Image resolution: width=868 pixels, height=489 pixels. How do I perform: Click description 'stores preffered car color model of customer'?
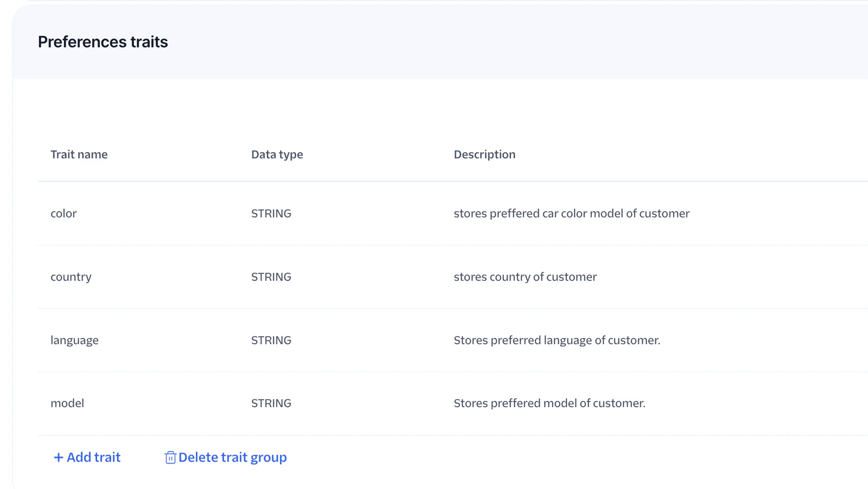[x=572, y=214]
